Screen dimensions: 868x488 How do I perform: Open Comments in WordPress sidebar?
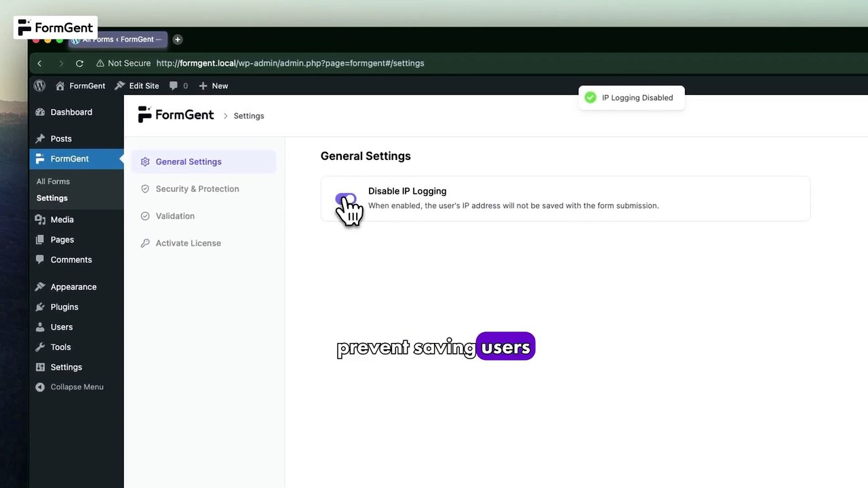tap(76, 260)
